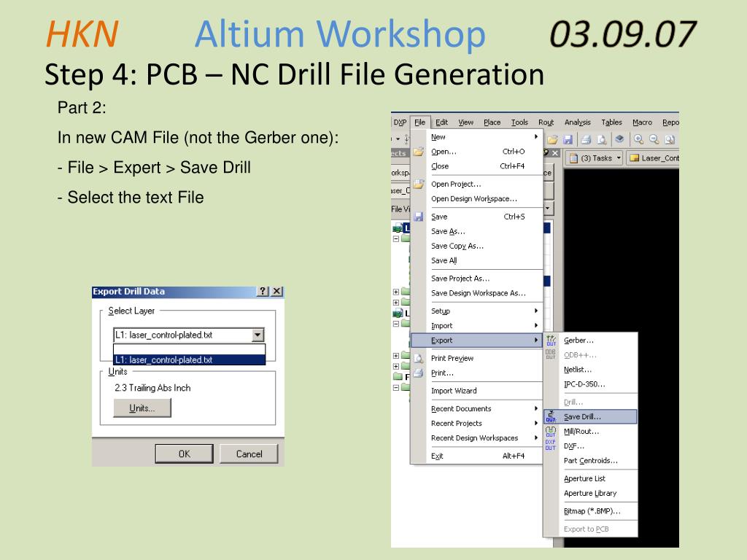Click the print preview icon in the toolbar
This screenshot has width=747, height=560.
[602, 139]
